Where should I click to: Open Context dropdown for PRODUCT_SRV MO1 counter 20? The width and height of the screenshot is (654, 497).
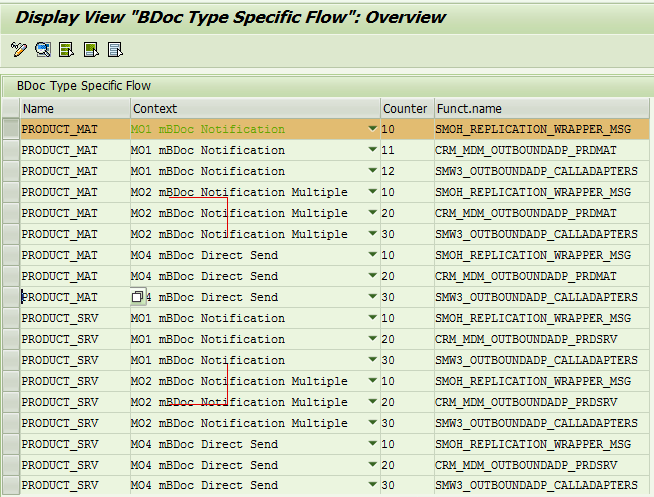click(372, 339)
